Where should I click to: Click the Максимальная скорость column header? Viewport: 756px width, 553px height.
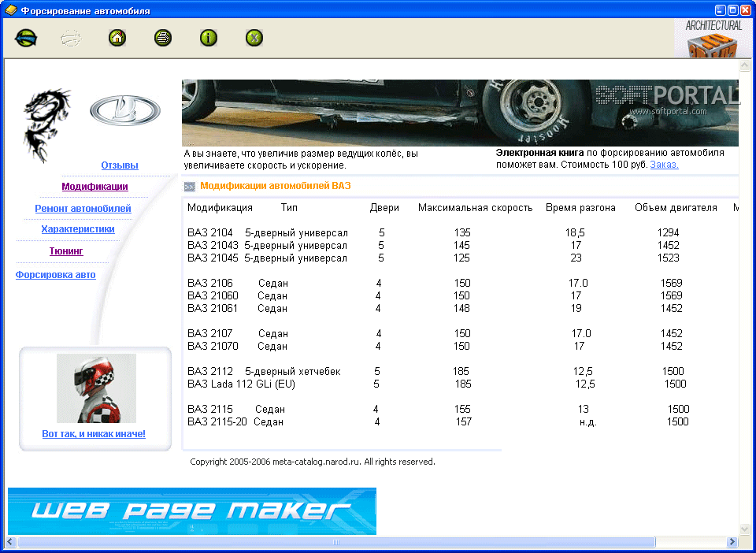coord(476,208)
